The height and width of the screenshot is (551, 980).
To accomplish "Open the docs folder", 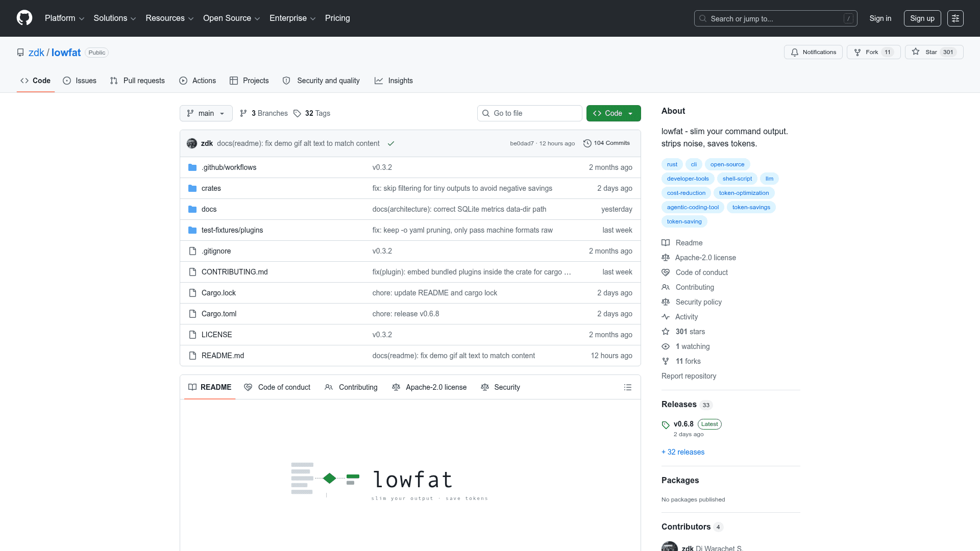I will (x=209, y=209).
